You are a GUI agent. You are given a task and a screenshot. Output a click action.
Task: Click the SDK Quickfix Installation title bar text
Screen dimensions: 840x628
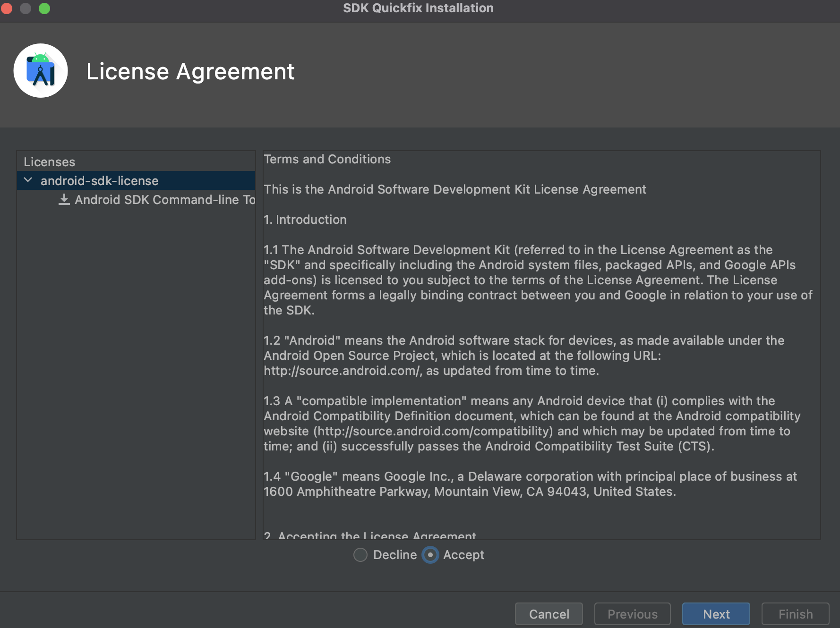[418, 8]
